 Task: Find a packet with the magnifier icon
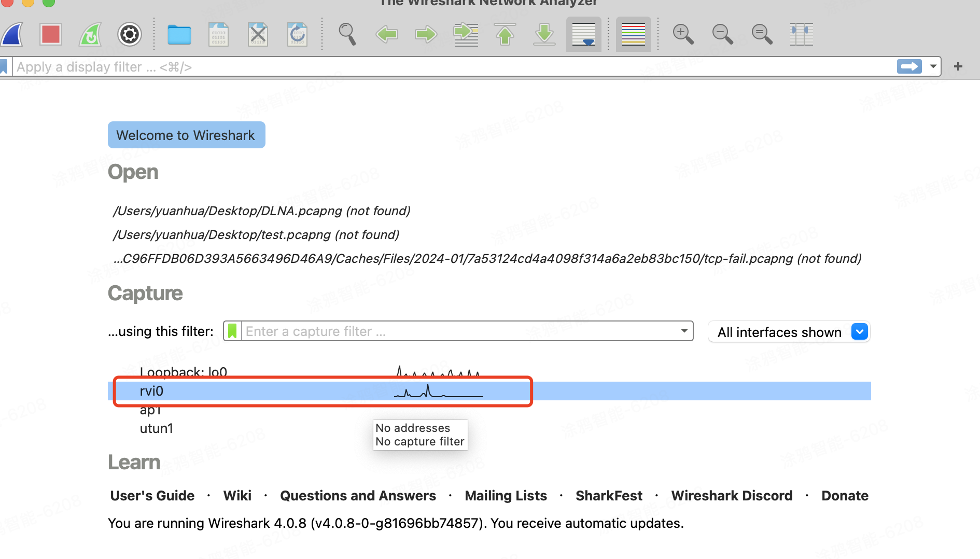(x=347, y=35)
